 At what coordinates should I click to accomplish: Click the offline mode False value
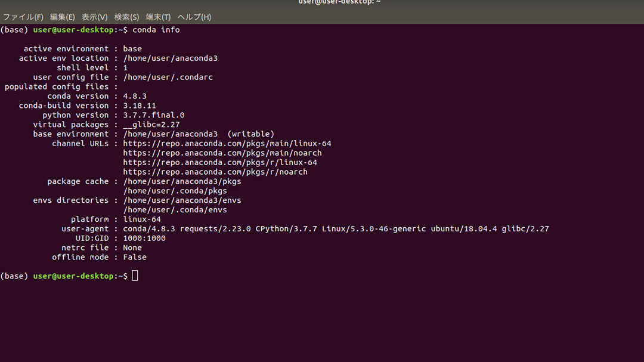coord(135,257)
